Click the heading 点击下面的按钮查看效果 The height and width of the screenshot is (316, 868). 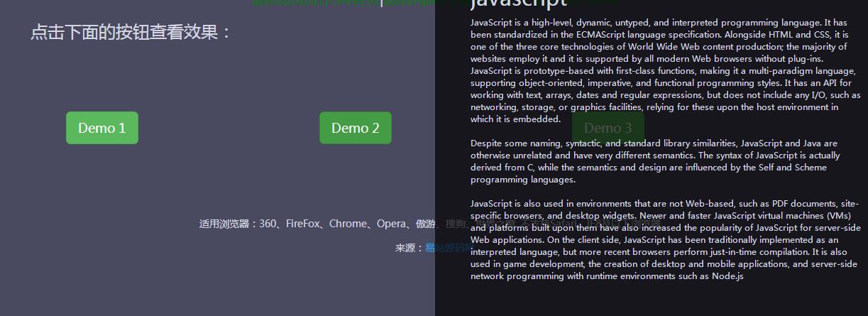coord(131,33)
